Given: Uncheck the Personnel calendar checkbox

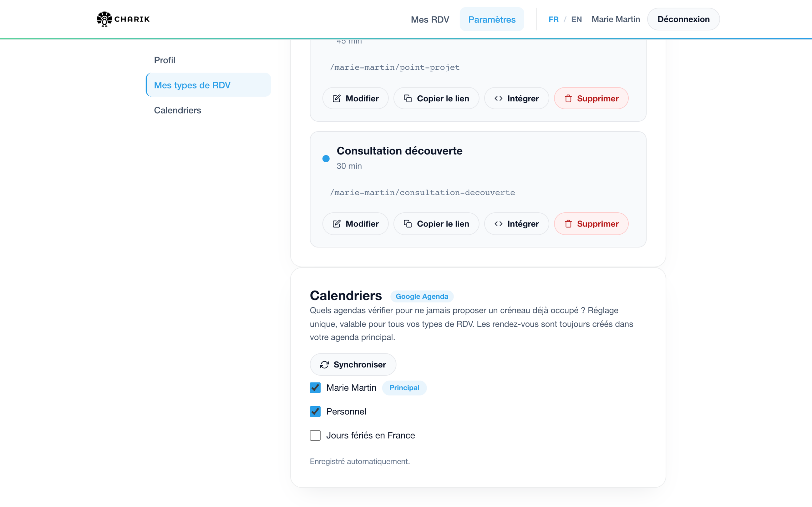Looking at the screenshot, I should click(x=315, y=411).
